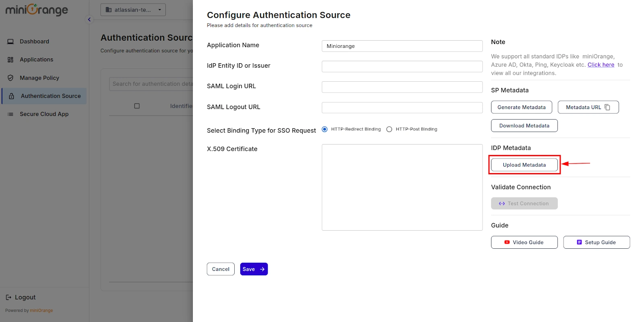Open Secure Cloud App sidebar item
644x322 pixels.
coord(43,114)
